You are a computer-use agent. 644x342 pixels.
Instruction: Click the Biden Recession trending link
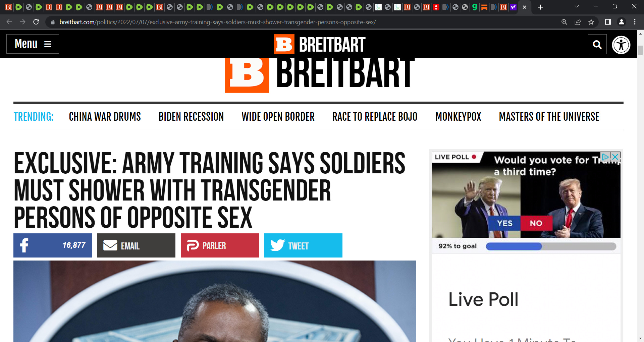(x=191, y=117)
